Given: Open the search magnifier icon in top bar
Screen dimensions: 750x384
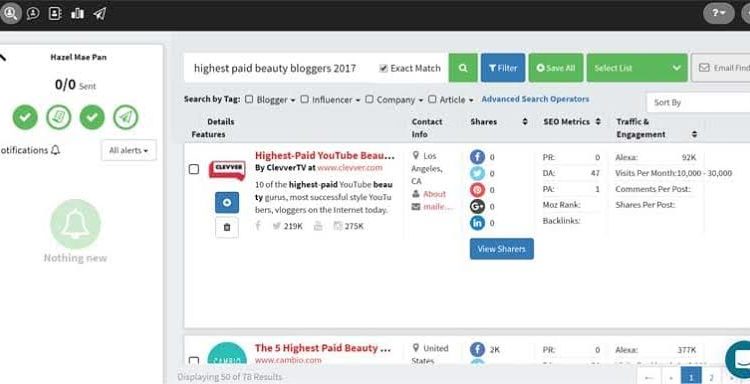Looking at the screenshot, I should coord(10,13).
